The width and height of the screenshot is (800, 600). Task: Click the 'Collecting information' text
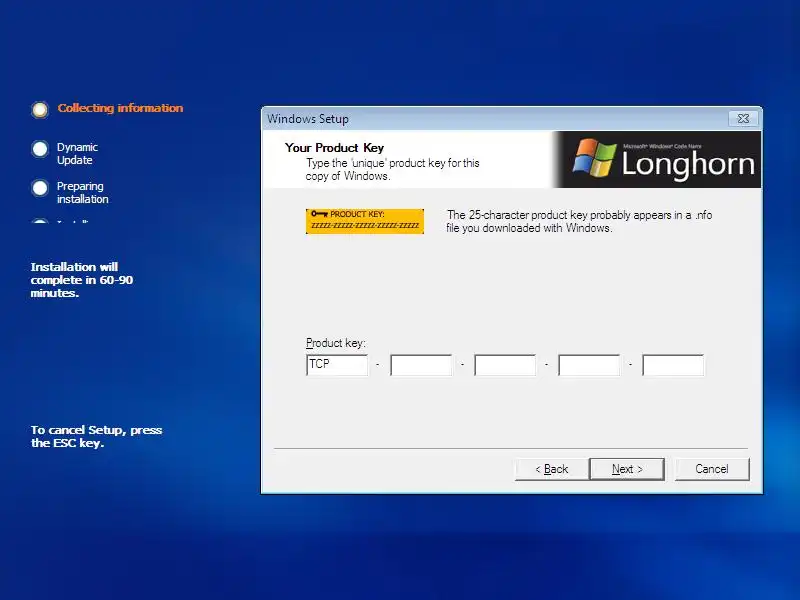(x=120, y=108)
